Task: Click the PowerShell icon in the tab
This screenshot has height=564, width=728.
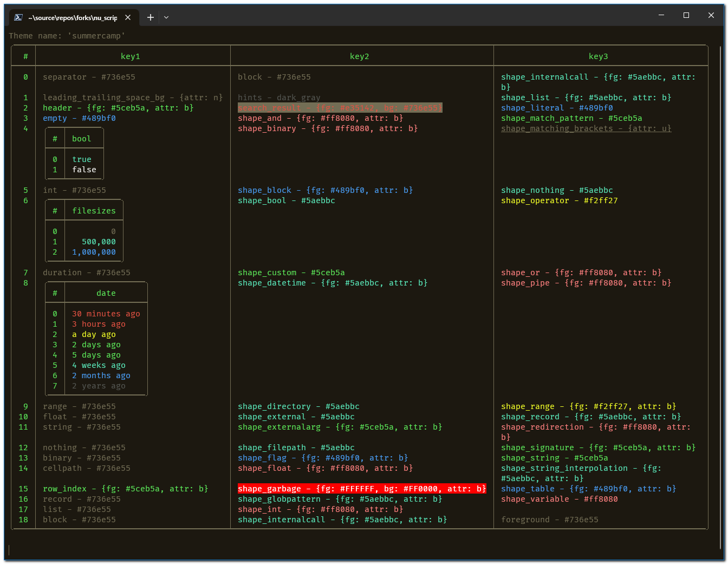Action: 18,17
